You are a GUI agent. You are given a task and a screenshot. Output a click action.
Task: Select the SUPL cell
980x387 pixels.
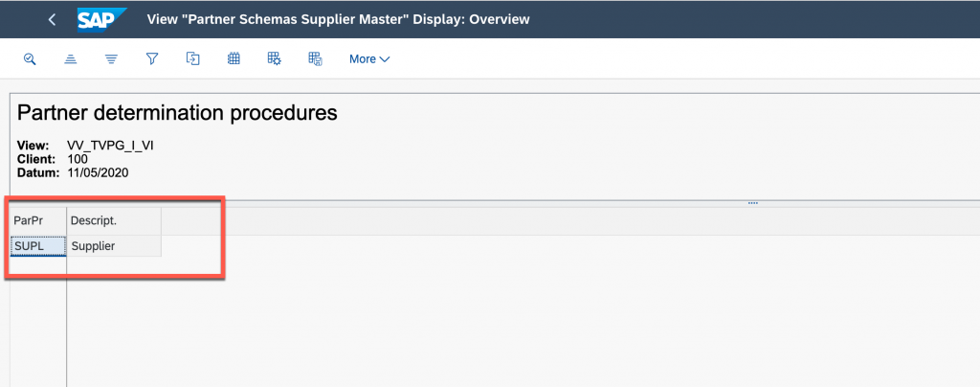coord(38,246)
